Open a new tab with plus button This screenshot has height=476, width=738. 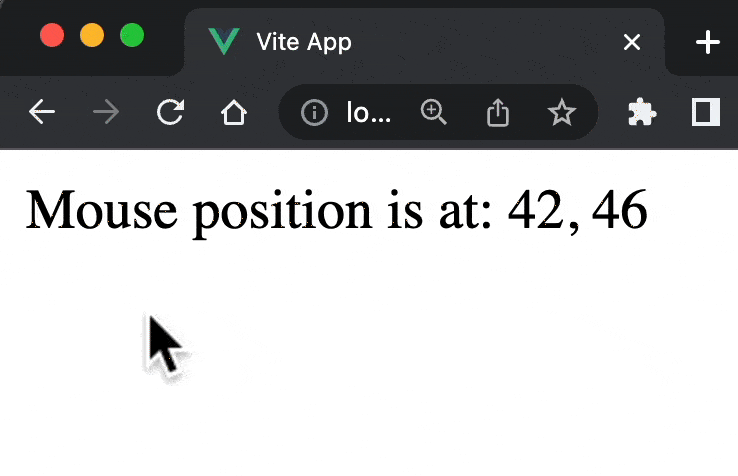[x=707, y=42]
